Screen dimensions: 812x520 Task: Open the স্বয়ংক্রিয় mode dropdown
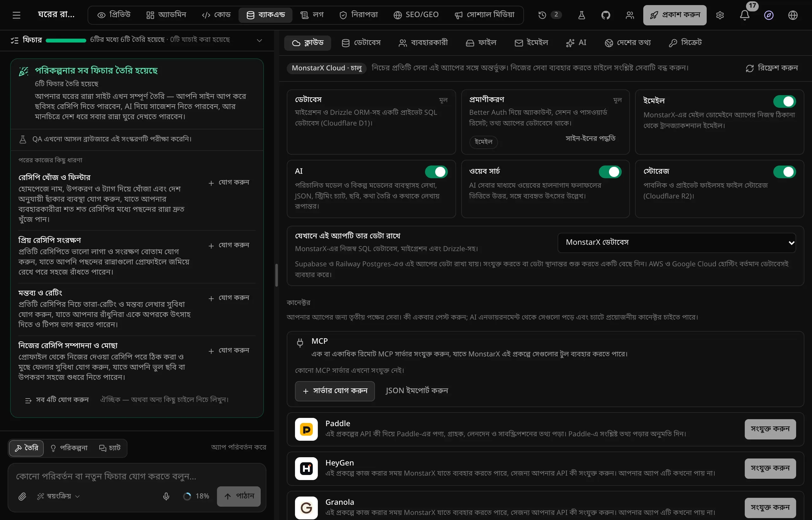point(58,496)
